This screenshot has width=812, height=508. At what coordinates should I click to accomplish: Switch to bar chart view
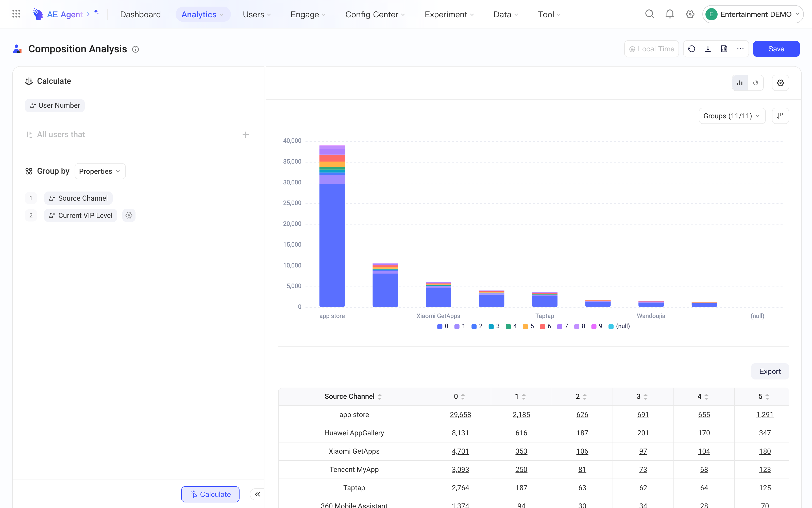coord(740,83)
